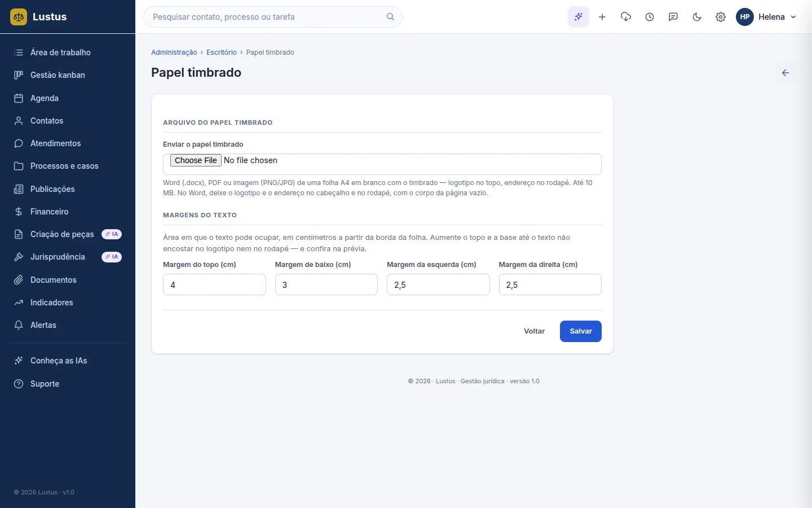Open Gestão kanban in sidebar

68,75
